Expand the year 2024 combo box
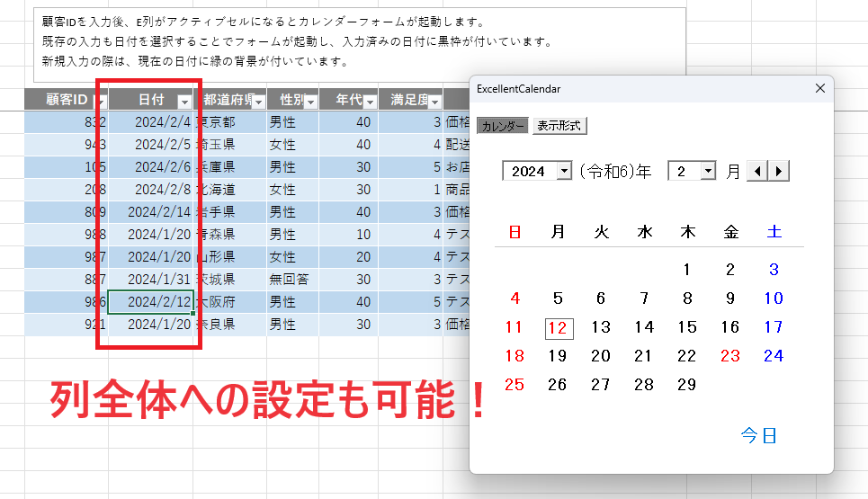The height and width of the screenshot is (499, 868). [564, 171]
